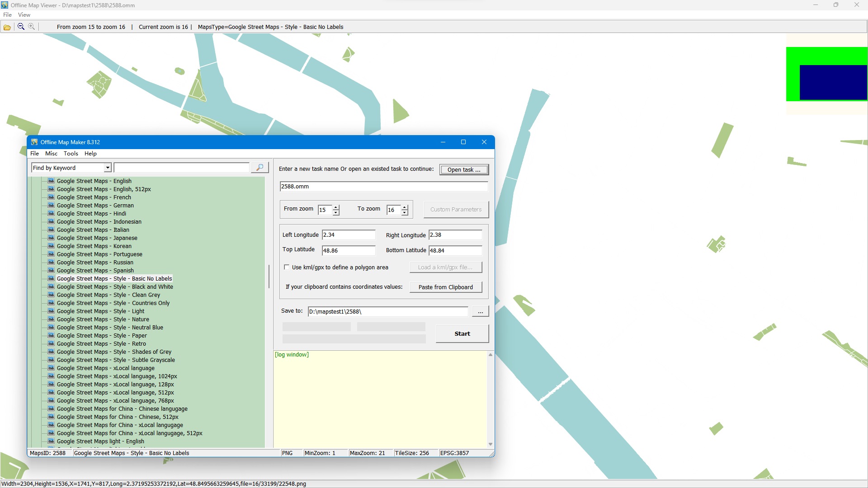Click the Save to path field
The height and width of the screenshot is (488, 868).
point(388,311)
